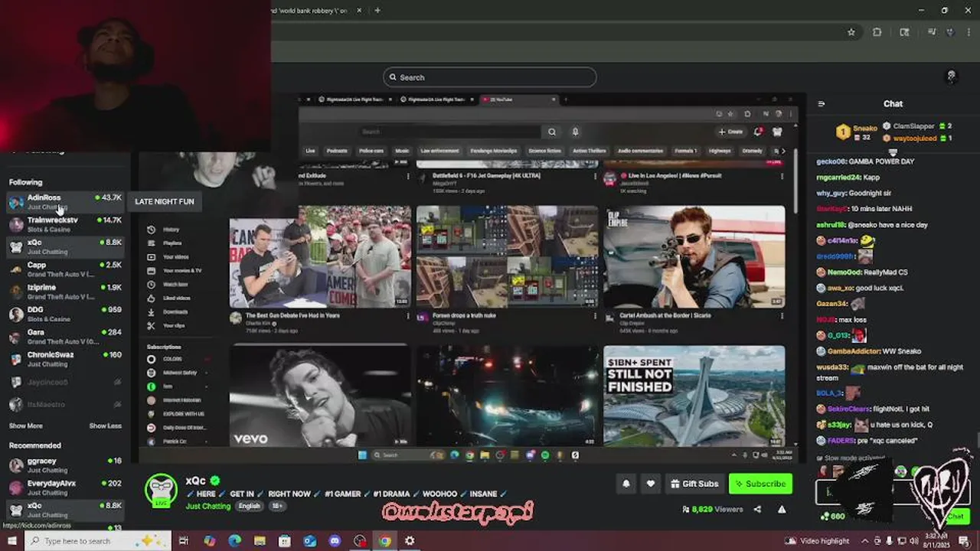Image resolution: width=980 pixels, height=551 pixels.
Task: Open Task View from the taskbar
Action: (184, 541)
